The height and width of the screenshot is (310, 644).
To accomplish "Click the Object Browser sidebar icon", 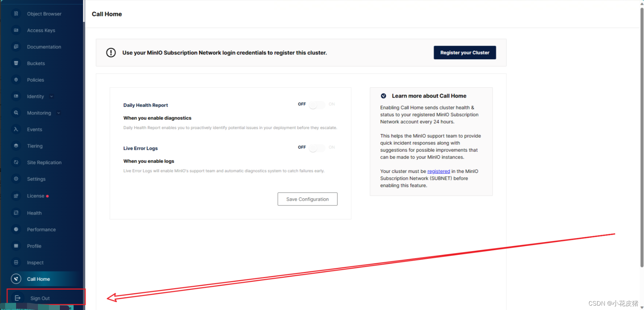I will (x=16, y=14).
